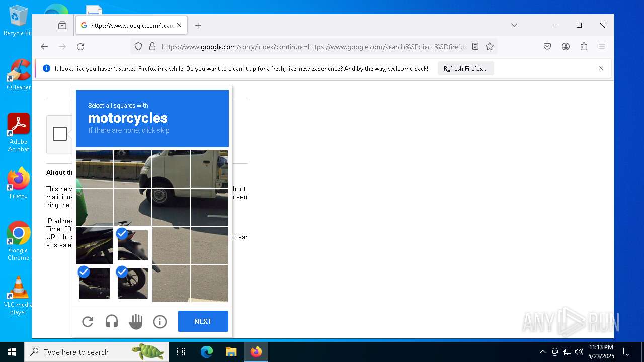The height and width of the screenshot is (362, 644).
Task: Save page to Pocket
Action: tap(547, 47)
